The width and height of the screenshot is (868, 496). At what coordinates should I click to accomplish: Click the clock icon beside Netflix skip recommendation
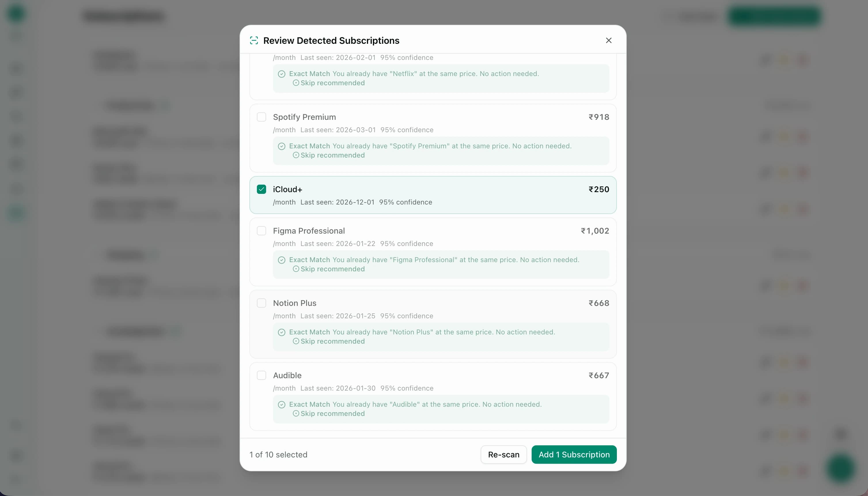pyautogui.click(x=295, y=83)
